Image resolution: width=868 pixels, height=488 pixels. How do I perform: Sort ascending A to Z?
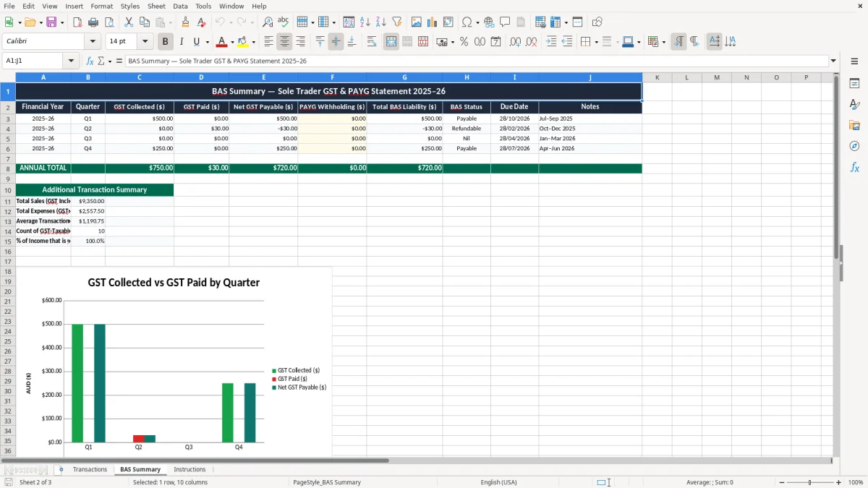point(365,22)
